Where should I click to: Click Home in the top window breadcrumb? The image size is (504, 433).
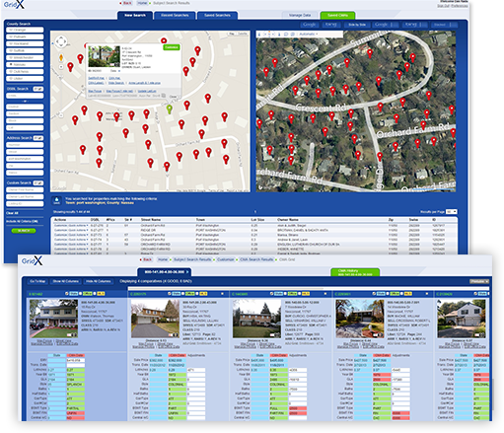tap(142, 3)
